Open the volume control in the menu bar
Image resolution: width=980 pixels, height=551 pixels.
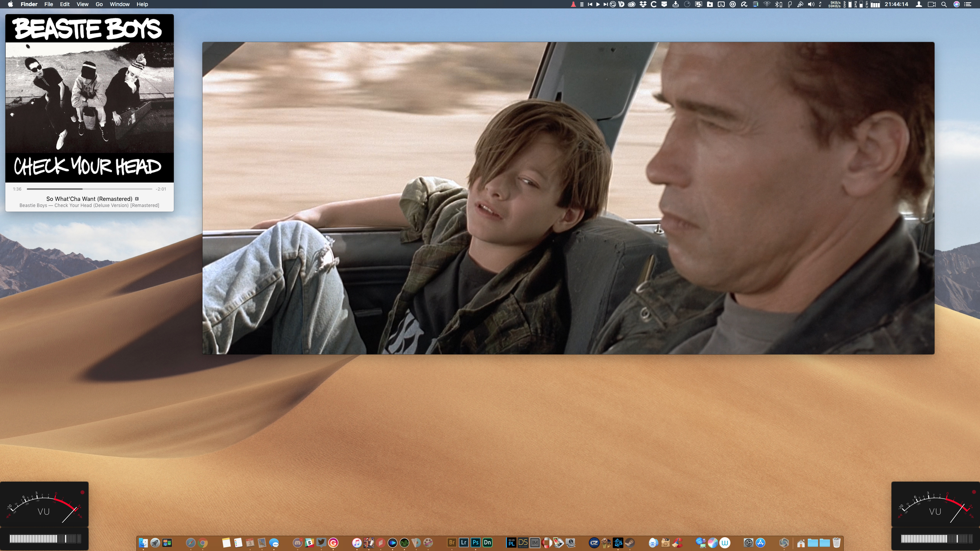[811, 5]
